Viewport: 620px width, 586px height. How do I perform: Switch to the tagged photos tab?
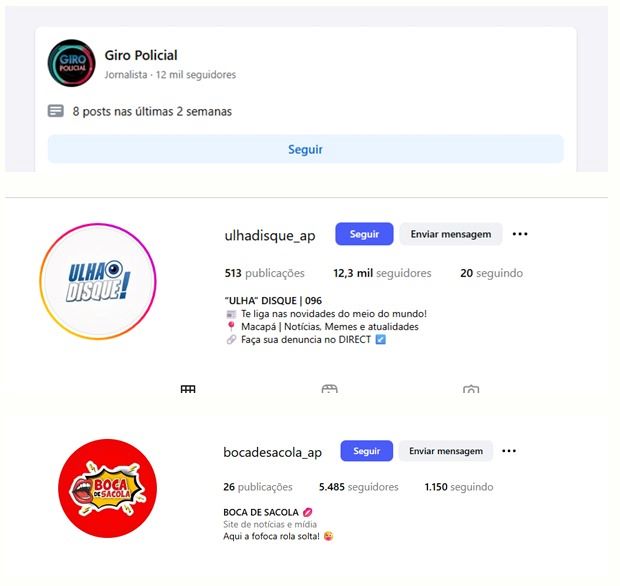coord(471,389)
